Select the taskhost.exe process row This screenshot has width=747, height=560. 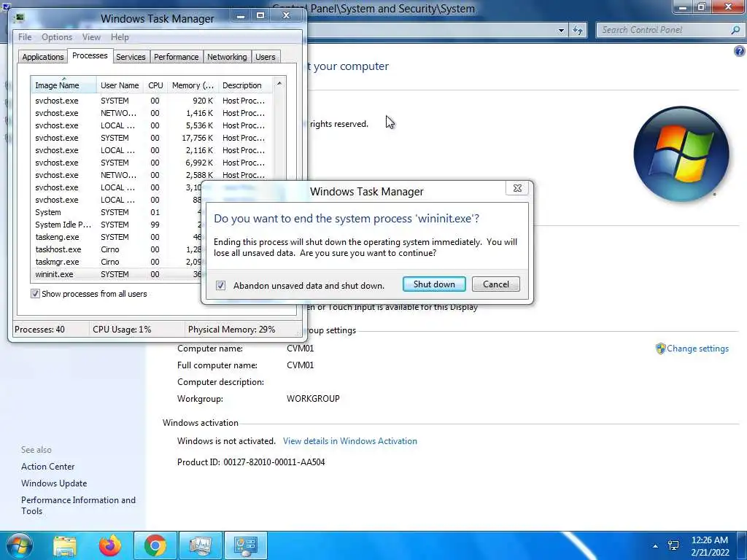pyautogui.click(x=117, y=249)
